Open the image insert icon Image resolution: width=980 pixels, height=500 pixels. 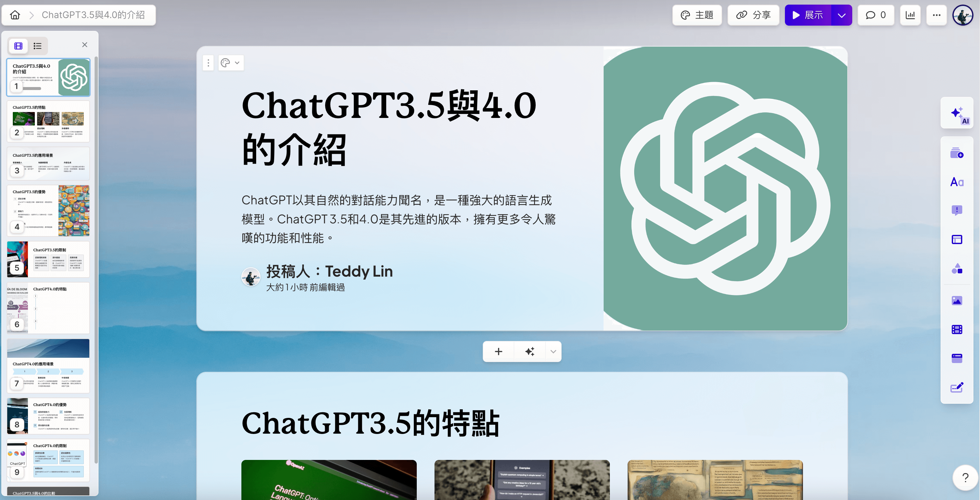(956, 301)
